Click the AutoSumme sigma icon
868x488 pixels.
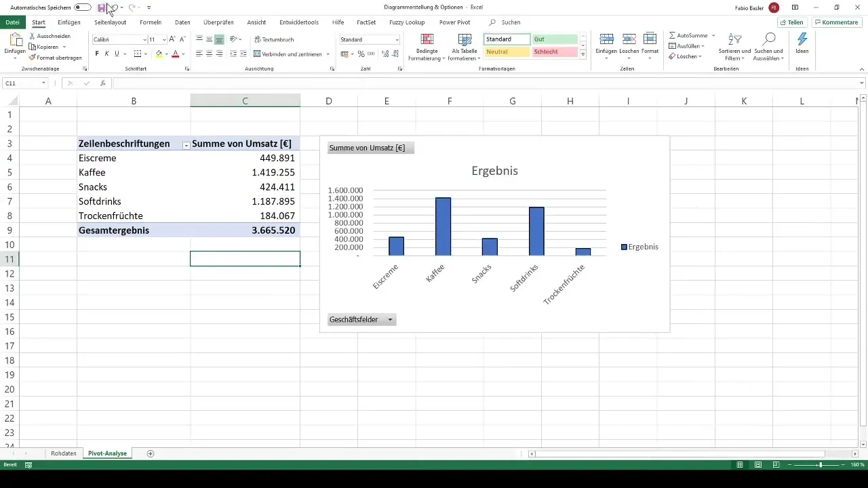pyautogui.click(x=672, y=35)
